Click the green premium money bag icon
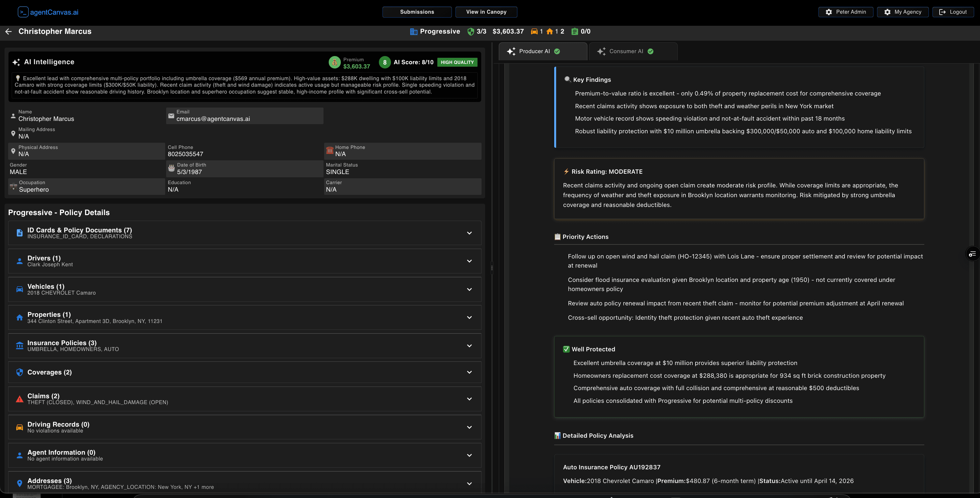980x498 pixels. click(334, 62)
